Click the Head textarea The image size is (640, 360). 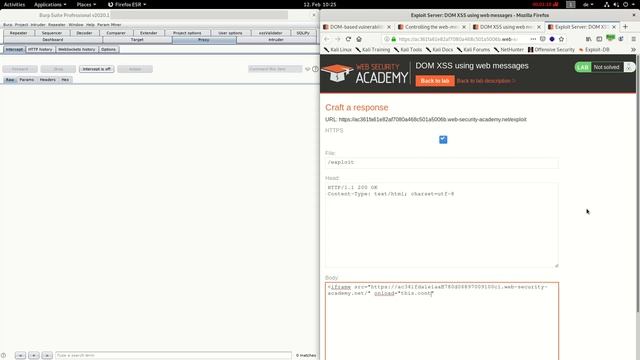(x=442, y=225)
